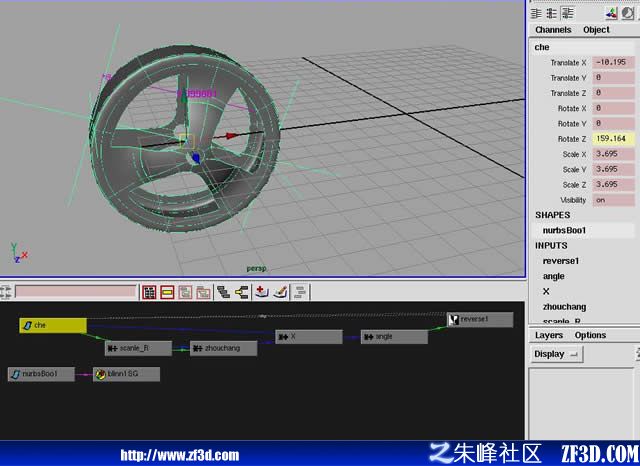Open the Hypergraph bookmark editor icon
Screen dimensions: 640x466
tap(280, 292)
